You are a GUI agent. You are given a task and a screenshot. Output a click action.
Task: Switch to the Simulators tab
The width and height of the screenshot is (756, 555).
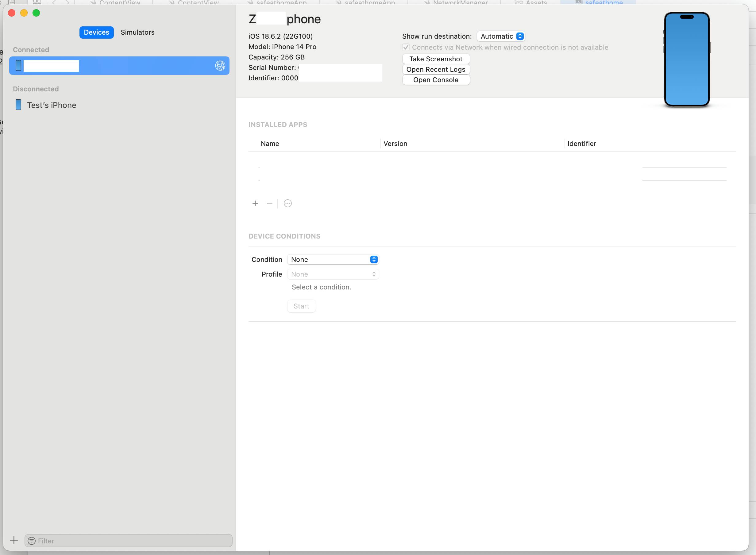click(x=137, y=32)
